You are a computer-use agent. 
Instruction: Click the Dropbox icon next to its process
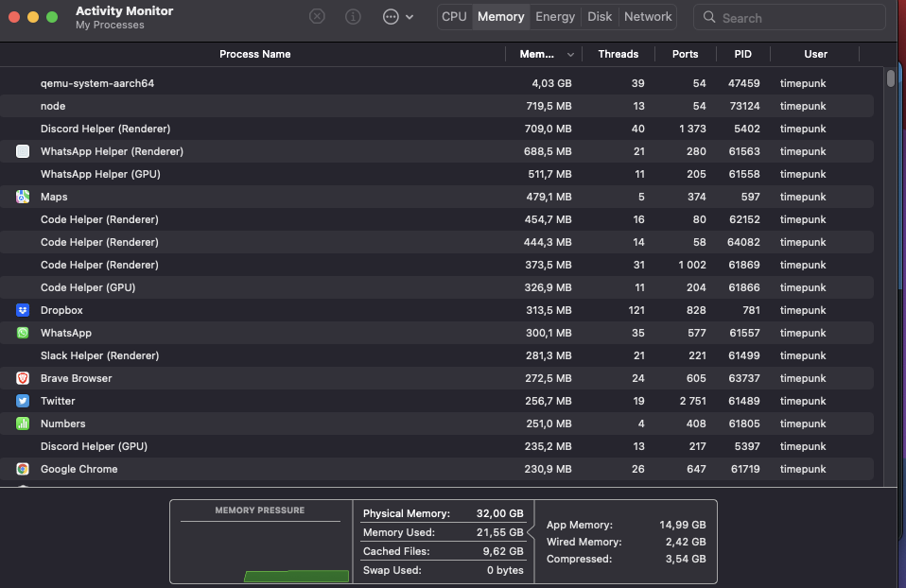tap(23, 310)
